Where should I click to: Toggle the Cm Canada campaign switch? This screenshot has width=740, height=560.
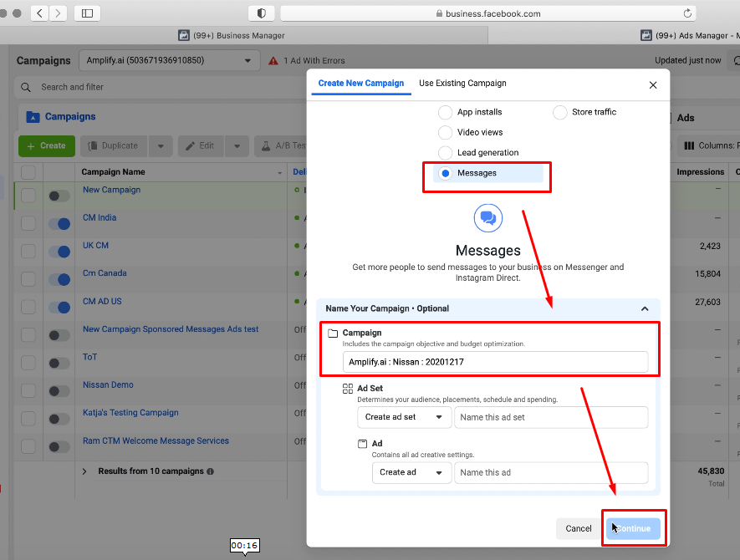click(59, 279)
